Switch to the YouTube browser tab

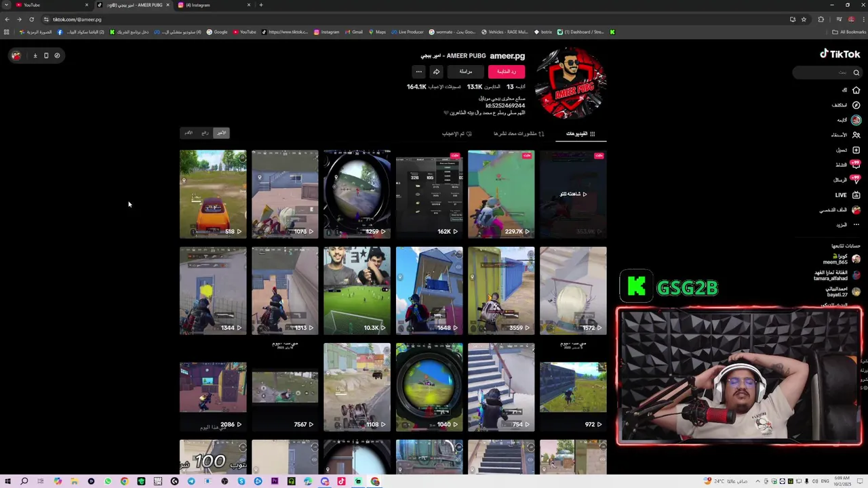point(51,5)
